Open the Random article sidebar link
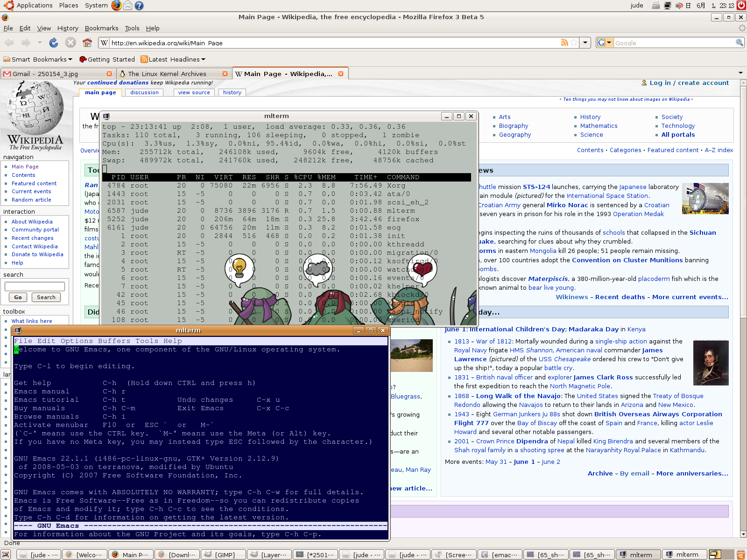Screen dimensions: 747x560 [31, 200]
